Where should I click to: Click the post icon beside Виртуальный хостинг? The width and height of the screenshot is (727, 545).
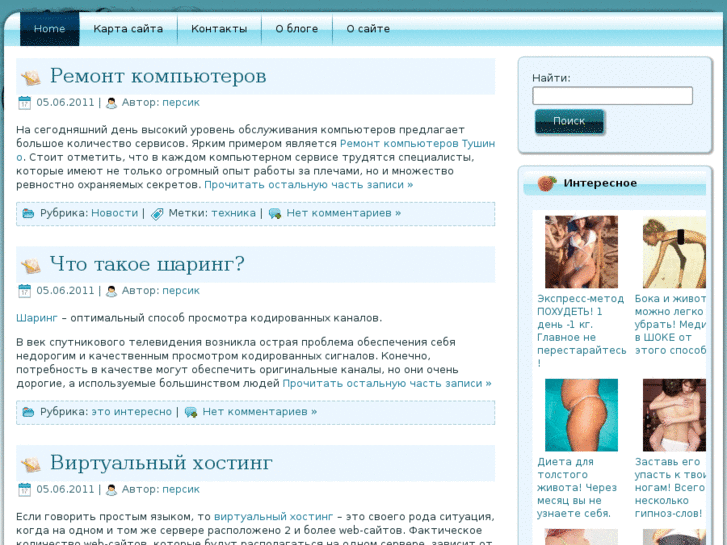[x=31, y=464]
